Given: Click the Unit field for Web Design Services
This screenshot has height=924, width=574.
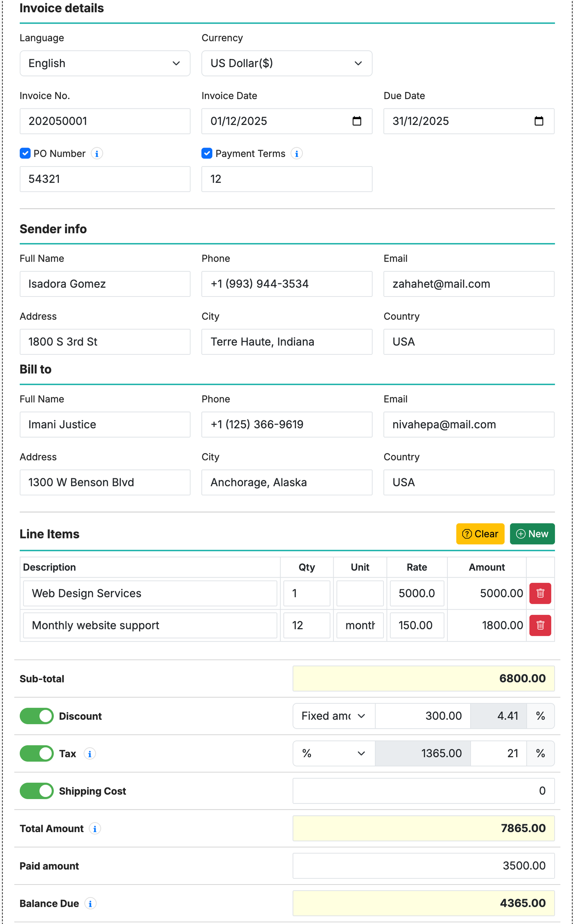Looking at the screenshot, I should point(360,593).
